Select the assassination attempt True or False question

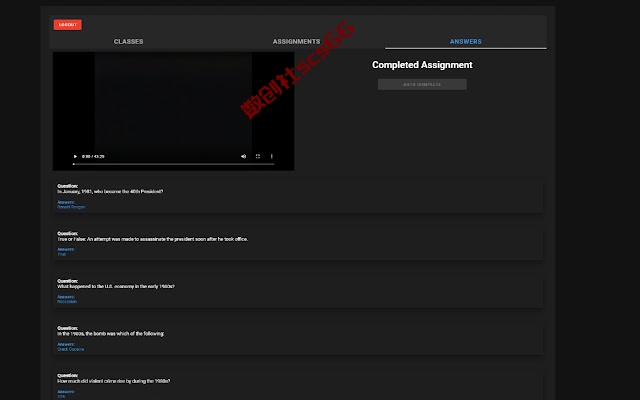tap(298, 244)
